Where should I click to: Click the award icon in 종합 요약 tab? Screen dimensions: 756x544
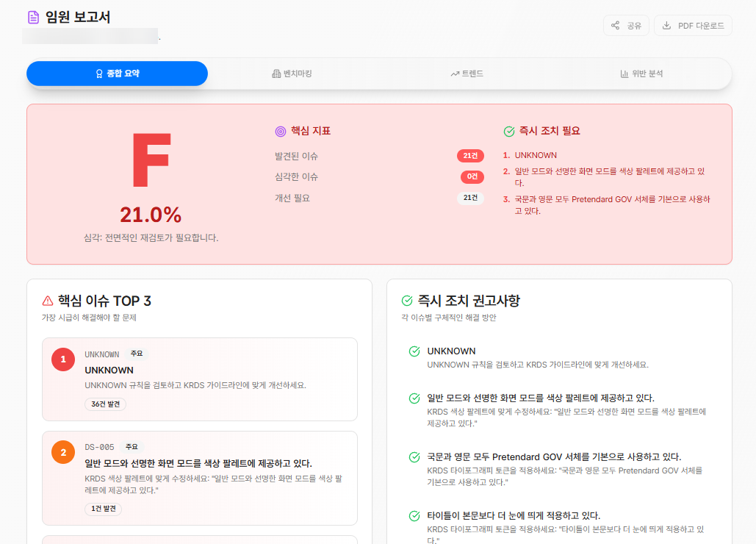coord(99,74)
